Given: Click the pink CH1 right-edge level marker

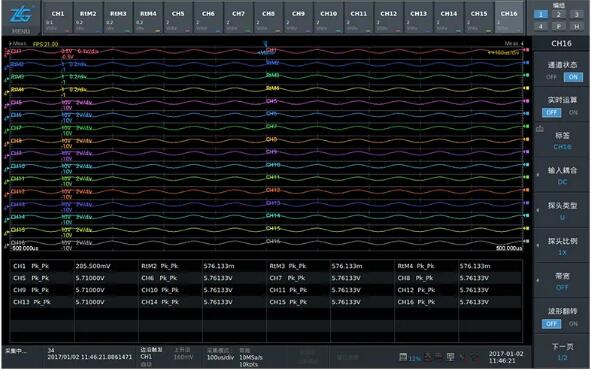Looking at the screenshot, I should click(526, 50).
